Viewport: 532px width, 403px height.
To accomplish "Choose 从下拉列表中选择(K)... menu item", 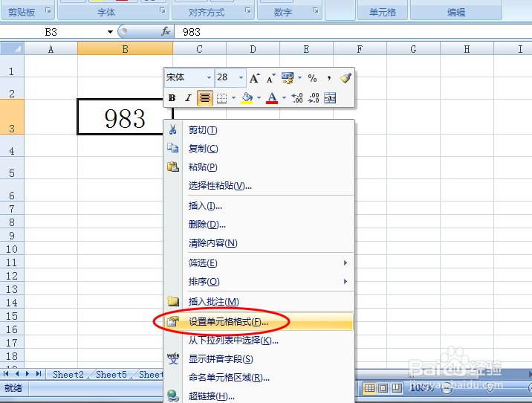I will (259, 341).
